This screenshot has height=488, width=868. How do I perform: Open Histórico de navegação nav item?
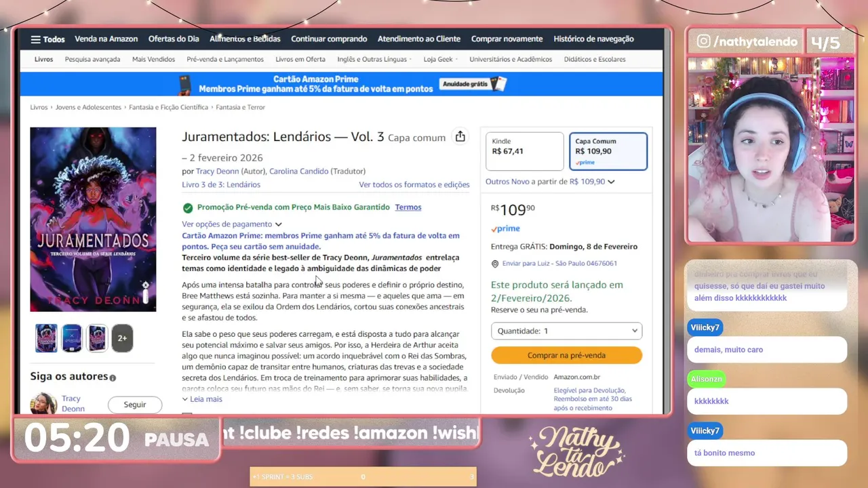(x=593, y=39)
